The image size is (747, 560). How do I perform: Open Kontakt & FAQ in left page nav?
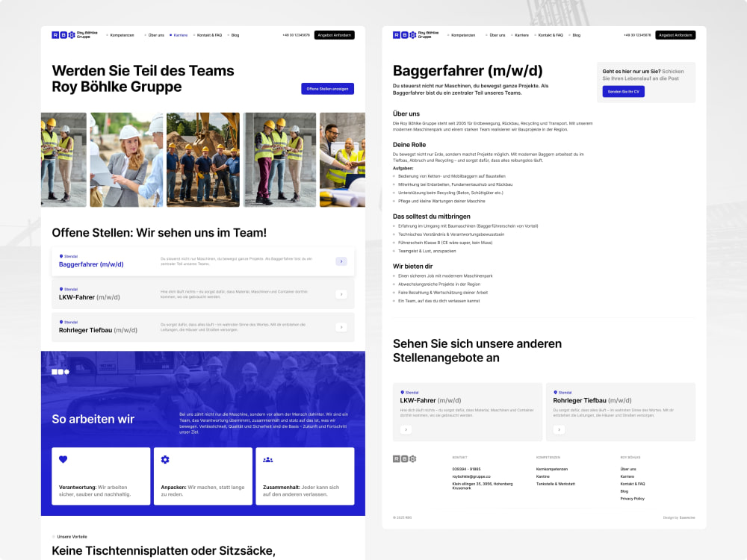(x=210, y=35)
